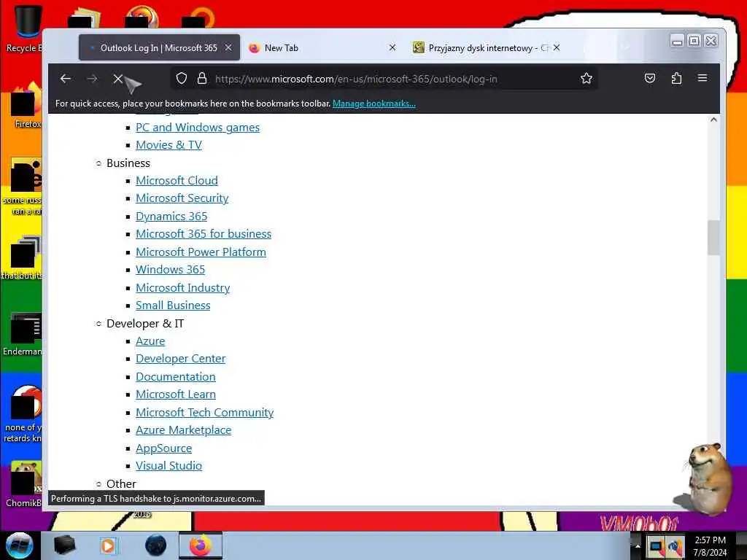Viewport: 747px width, 560px height.
Task: Open the black box taskbar icon
Action: [x=65, y=545]
